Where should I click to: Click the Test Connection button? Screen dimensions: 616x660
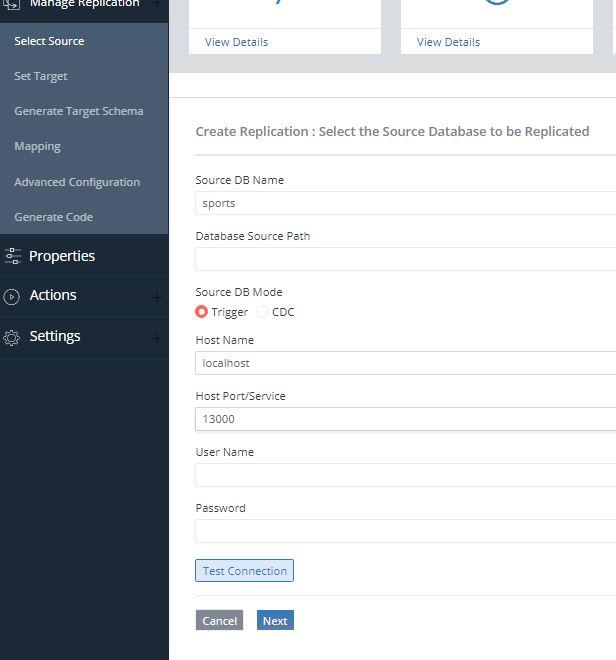244,570
